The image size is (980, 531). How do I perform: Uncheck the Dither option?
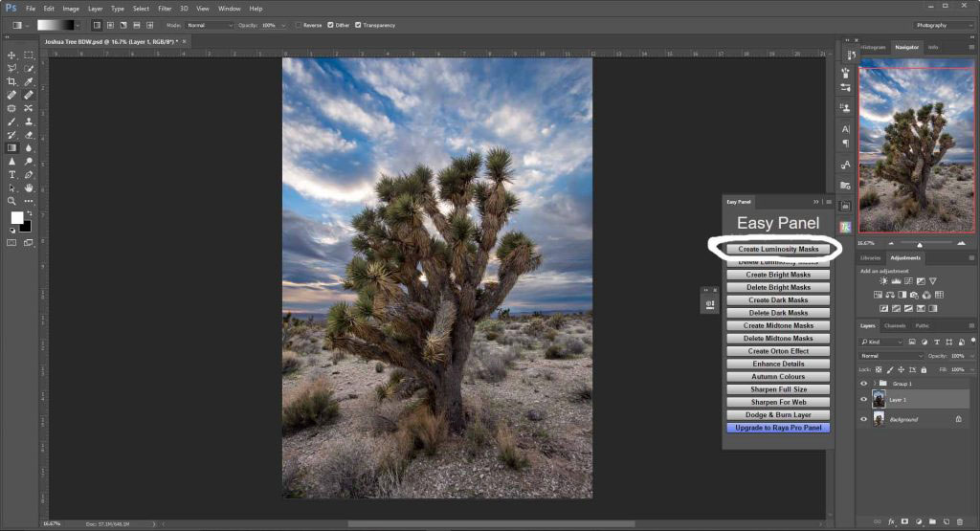tap(331, 25)
